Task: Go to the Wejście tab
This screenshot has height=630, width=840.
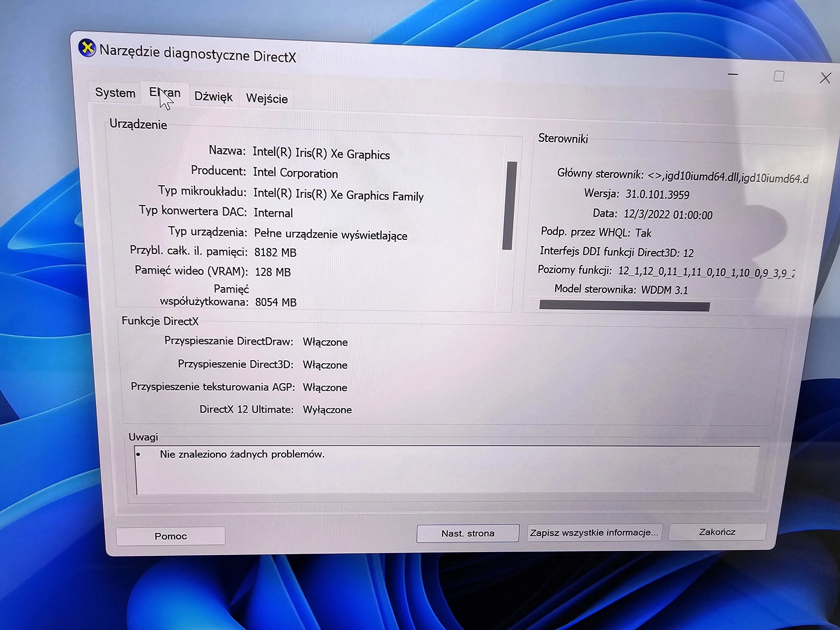Action: point(267,99)
